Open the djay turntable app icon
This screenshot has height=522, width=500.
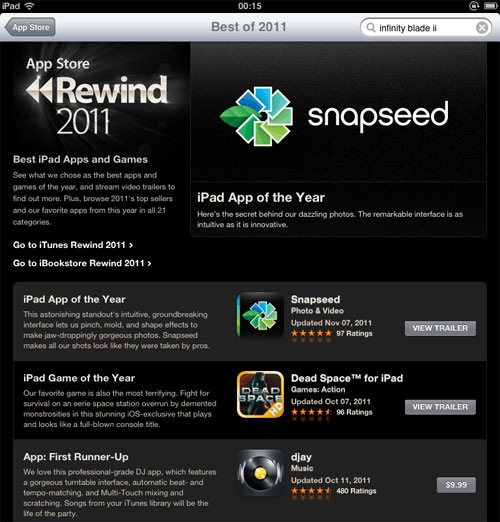[260, 473]
